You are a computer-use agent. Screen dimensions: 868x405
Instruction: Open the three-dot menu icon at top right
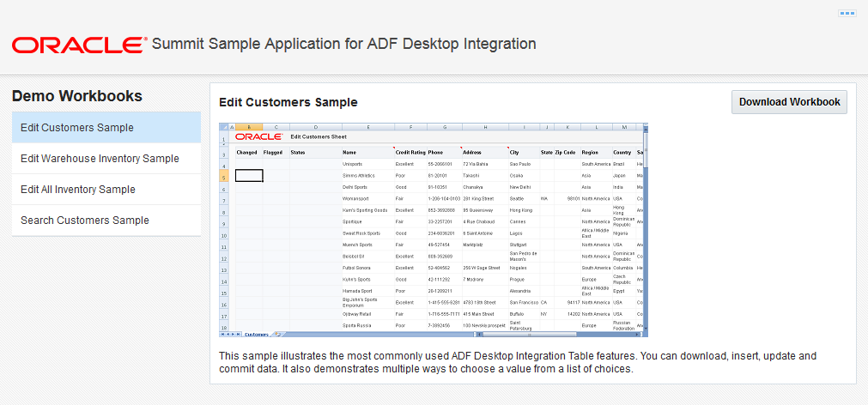[847, 13]
